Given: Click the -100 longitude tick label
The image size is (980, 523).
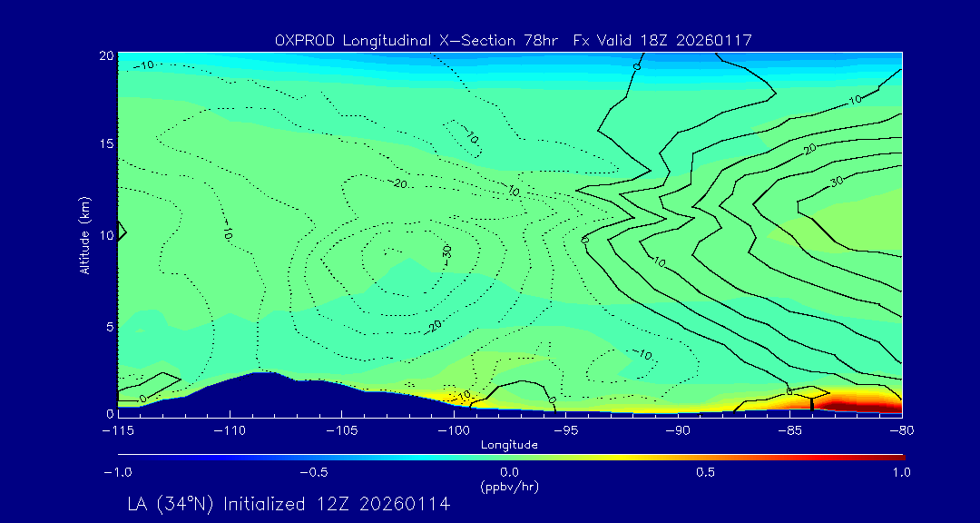Looking at the screenshot, I should 453,431.
